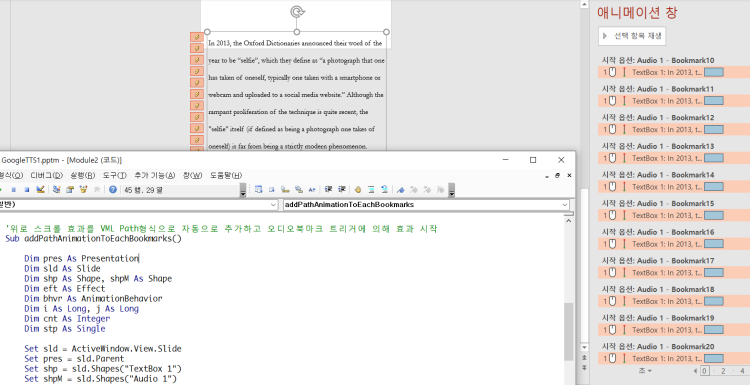Select TextBox 1 animation under Bookmark17 trigger

[x=674, y=273]
